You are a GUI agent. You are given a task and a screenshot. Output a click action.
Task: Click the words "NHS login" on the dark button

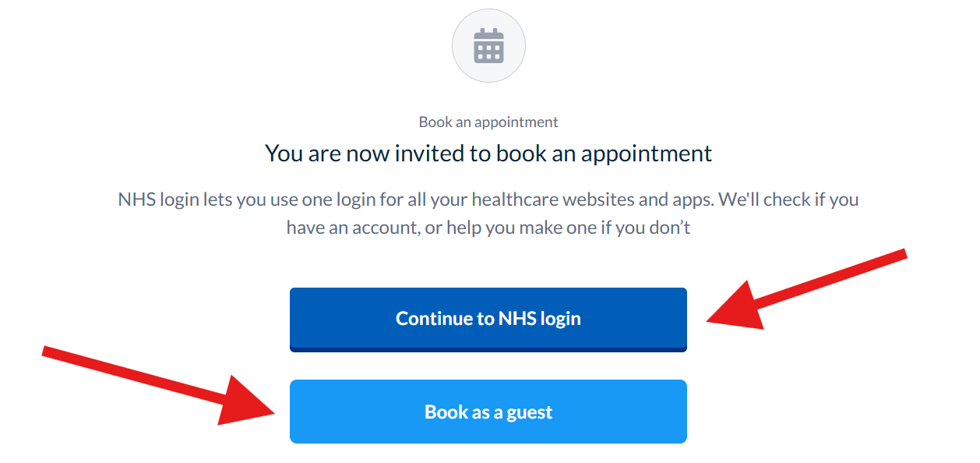tap(539, 318)
